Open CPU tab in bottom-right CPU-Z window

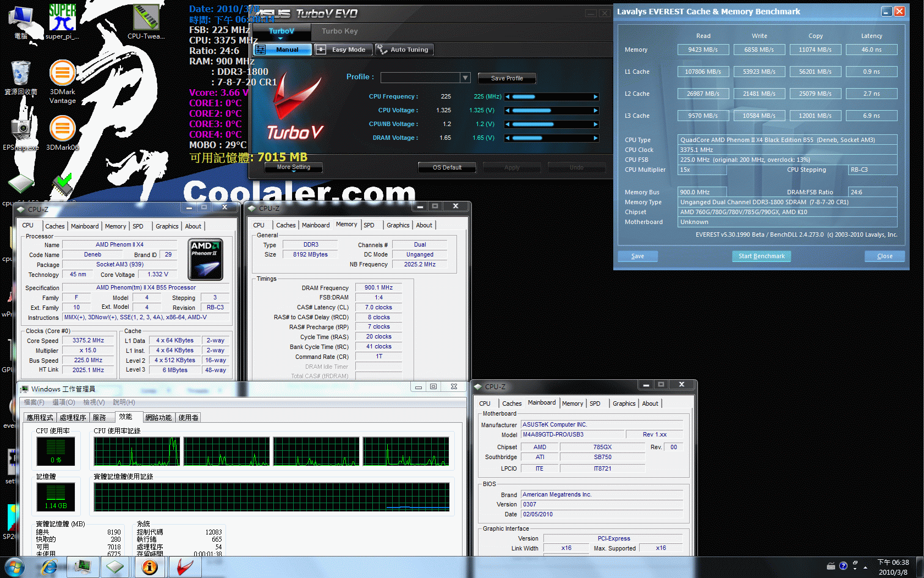click(x=485, y=403)
